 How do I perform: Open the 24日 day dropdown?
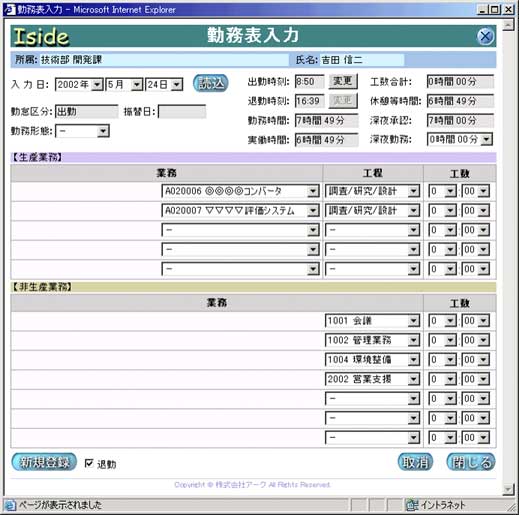click(164, 85)
